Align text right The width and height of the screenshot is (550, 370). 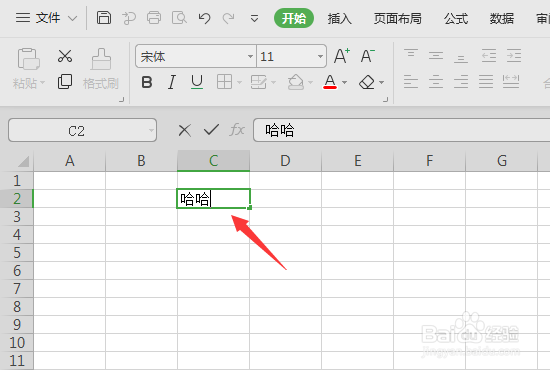461,81
